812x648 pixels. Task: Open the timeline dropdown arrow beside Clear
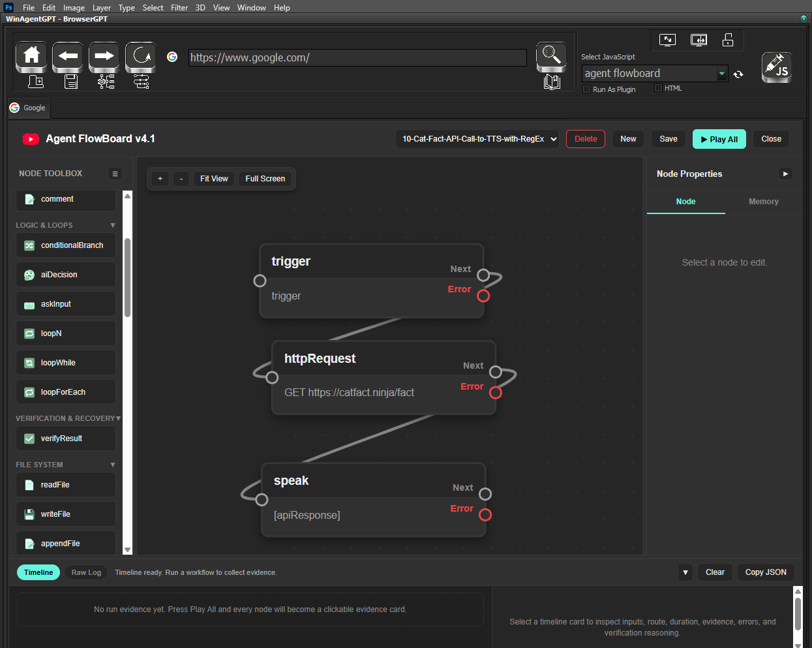(x=685, y=572)
